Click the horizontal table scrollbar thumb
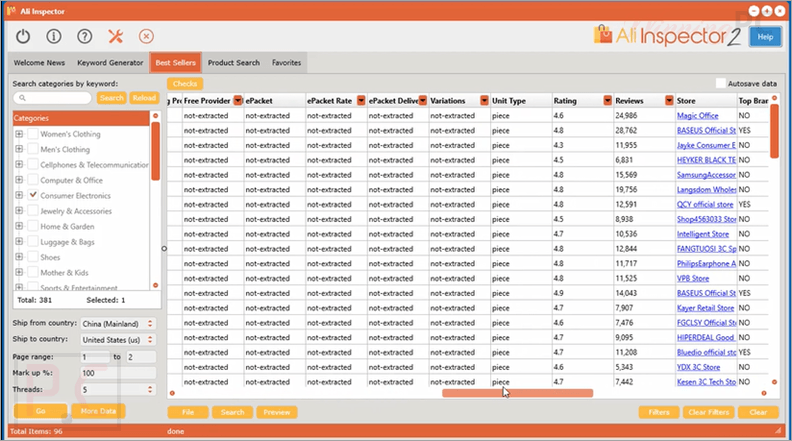Viewport: 792px width, 441px height. [x=517, y=393]
